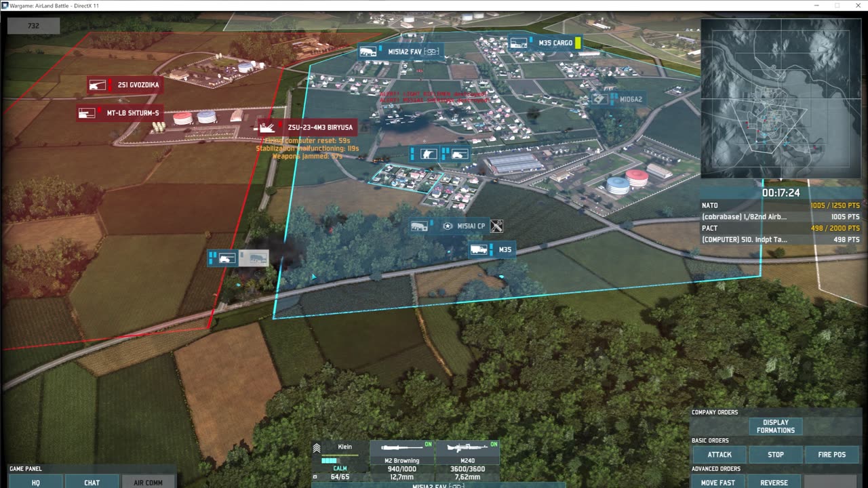Click the highlighted town sector outline

tap(407, 178)
